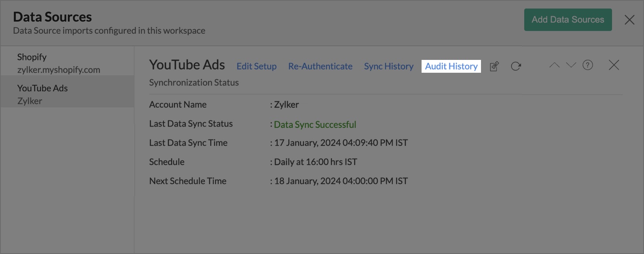Go to next data source with down arrow
644x254 pixels.
point(571,65)
